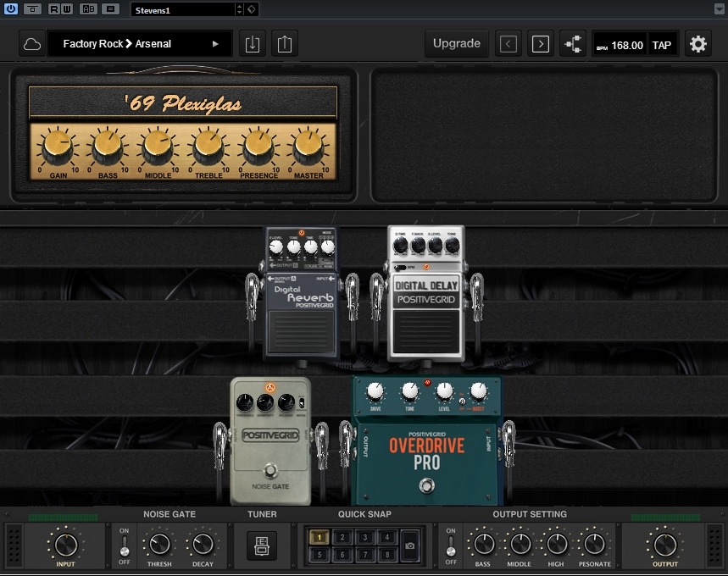Go to the previous preset
The image size is (728, 576).
click(x=508, y=44)
